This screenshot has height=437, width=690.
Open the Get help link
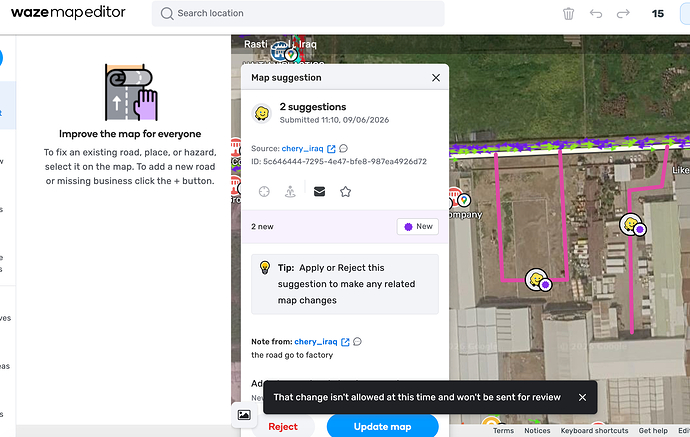coord(653,431)
